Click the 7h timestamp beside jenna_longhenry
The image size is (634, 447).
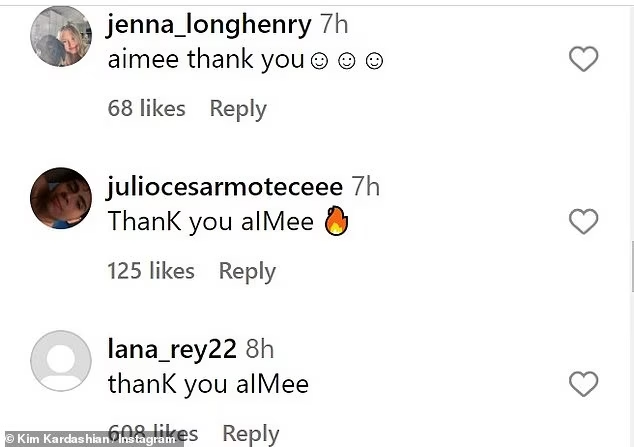tap(335, 24)
